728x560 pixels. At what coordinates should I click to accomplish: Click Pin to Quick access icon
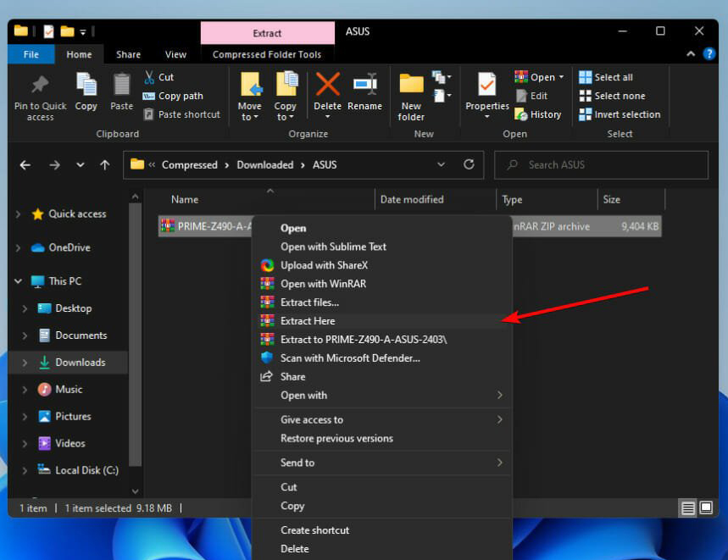[x=40, y=85]
